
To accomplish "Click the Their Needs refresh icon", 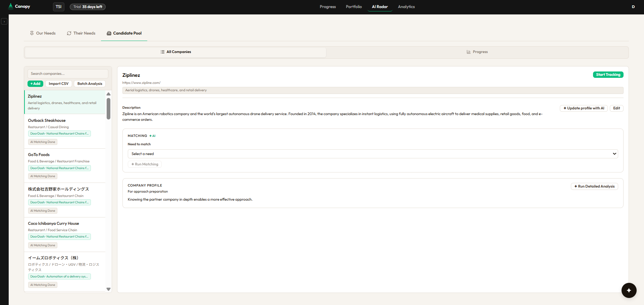I will coord(69,33).
